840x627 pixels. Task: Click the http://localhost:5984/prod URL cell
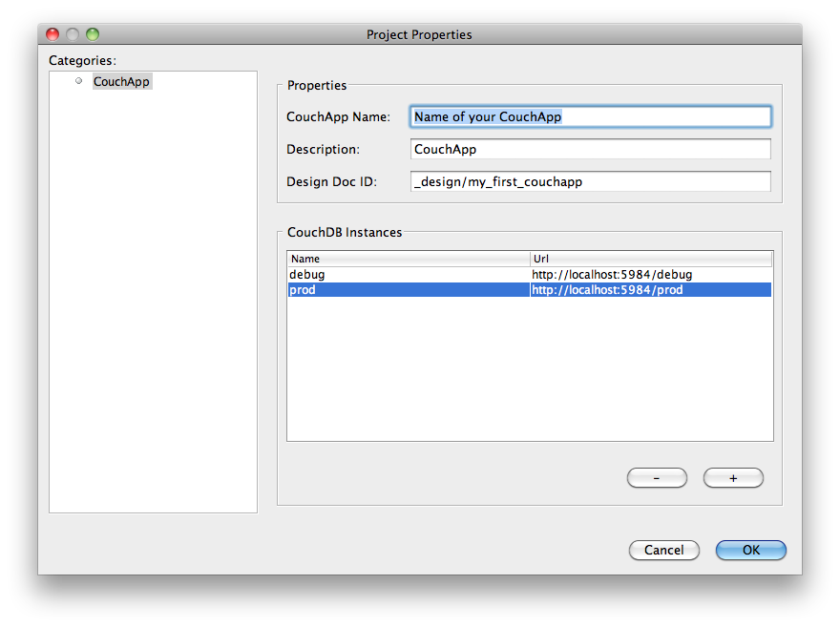pos(651,290)
